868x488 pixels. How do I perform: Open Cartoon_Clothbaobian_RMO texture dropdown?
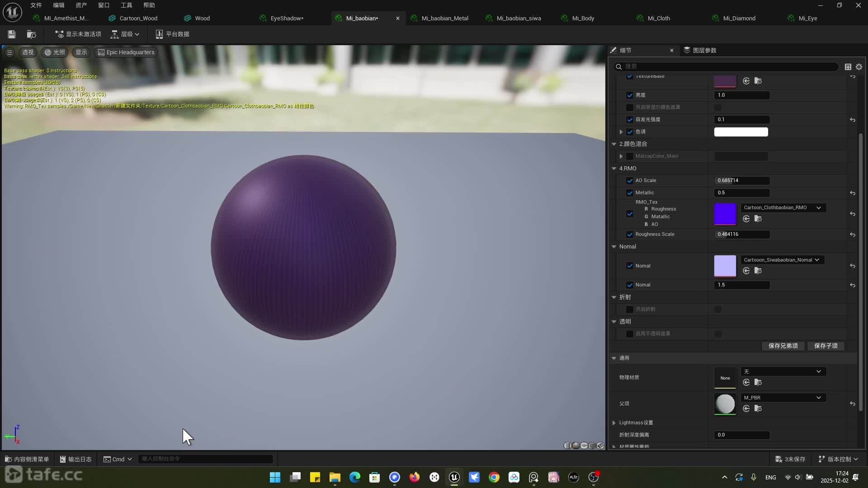[x=782, y=207]
